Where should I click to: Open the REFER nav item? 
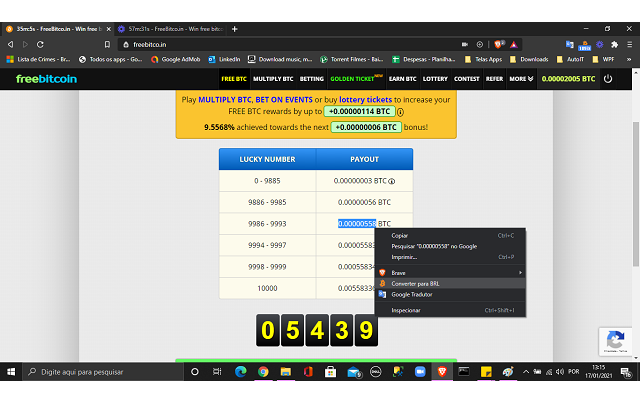[494, 79]
